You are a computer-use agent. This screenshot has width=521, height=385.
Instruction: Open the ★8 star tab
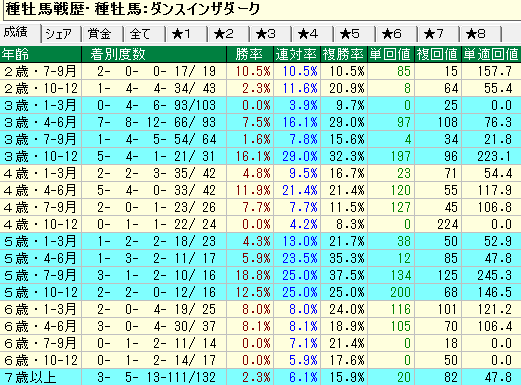[480, 34]
